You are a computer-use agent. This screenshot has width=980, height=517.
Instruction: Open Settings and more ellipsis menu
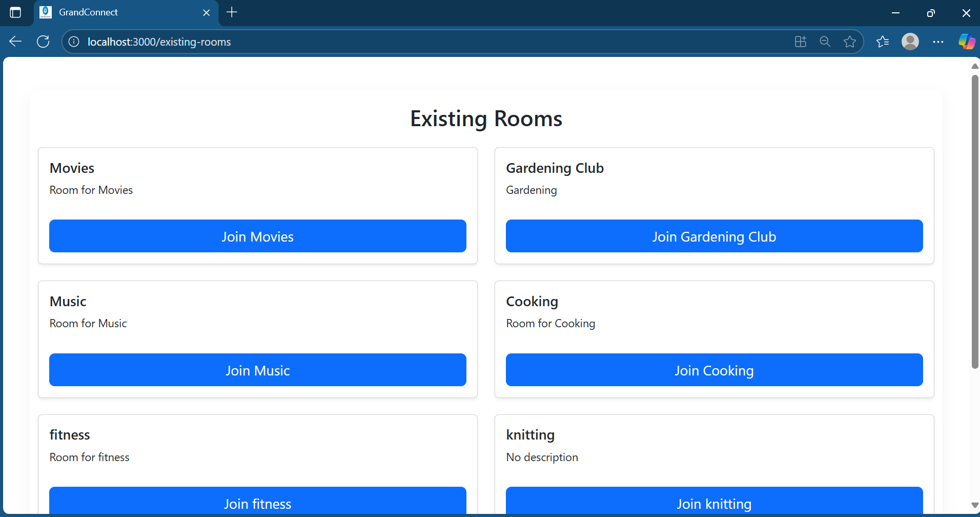(938, 42)
